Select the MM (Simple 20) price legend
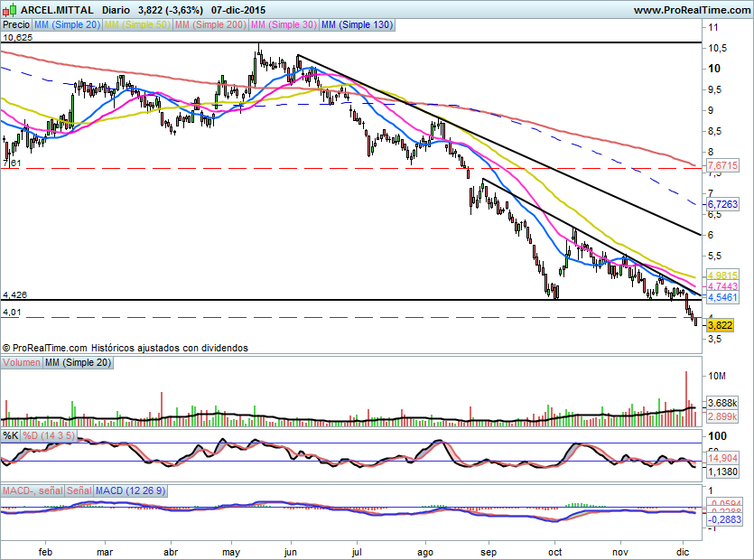This screenshot has height=560, width=754. pos(67,24)
